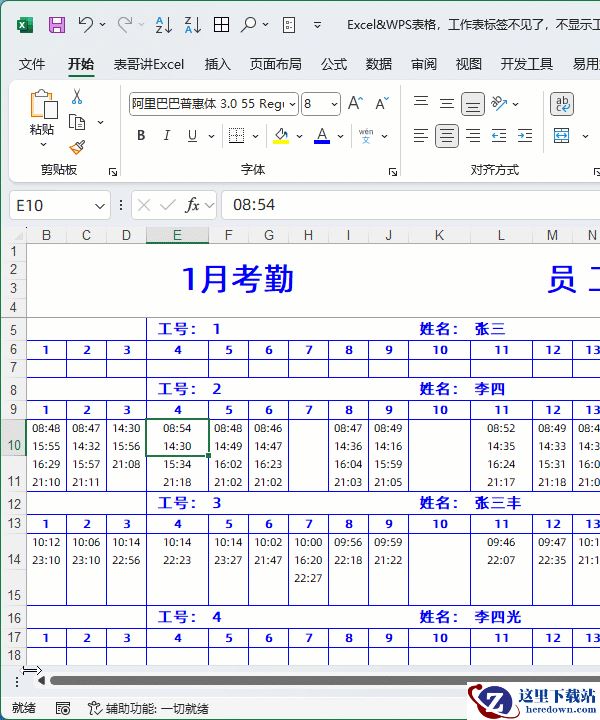Click the Merge and Center icon

(x=561, y=135)
